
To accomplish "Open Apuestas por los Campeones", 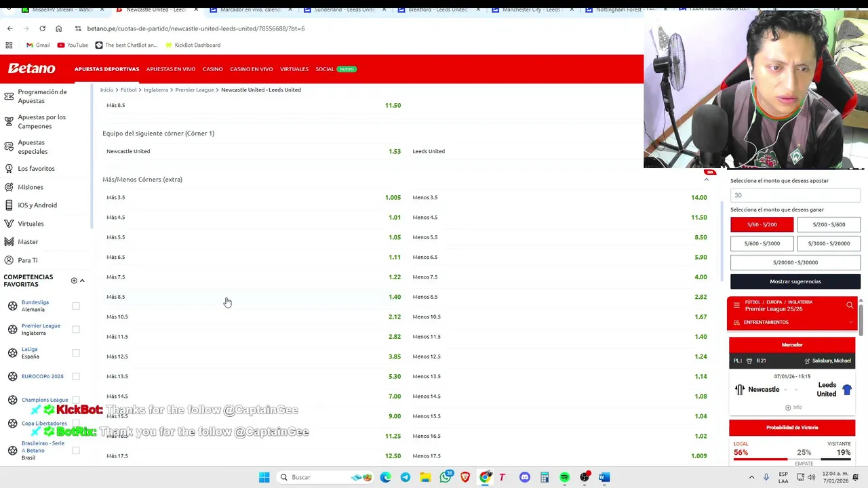I will (41, 121).
